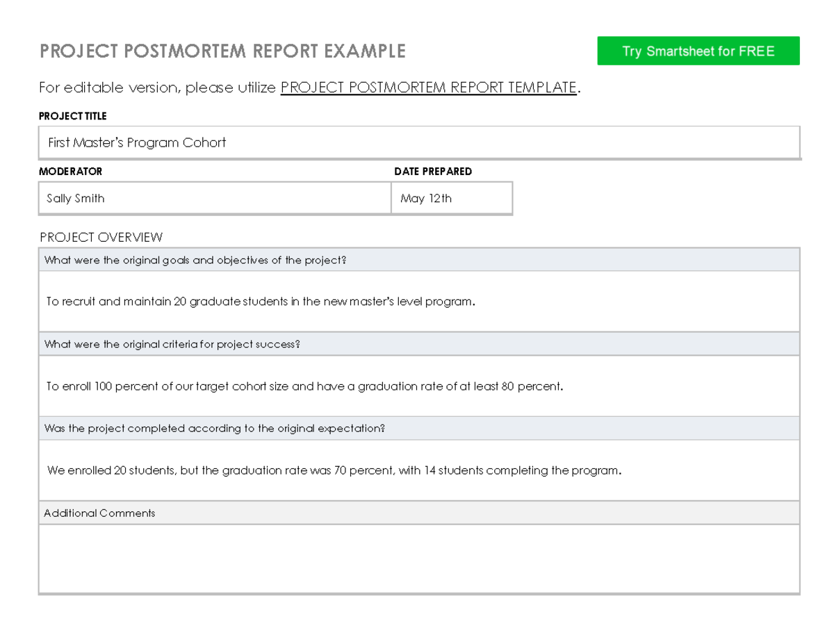Image resolution: width=834 pixels, height=644 pixels.
Task: Open the Project Postmortem Report Template link
Action: (428, 88)
